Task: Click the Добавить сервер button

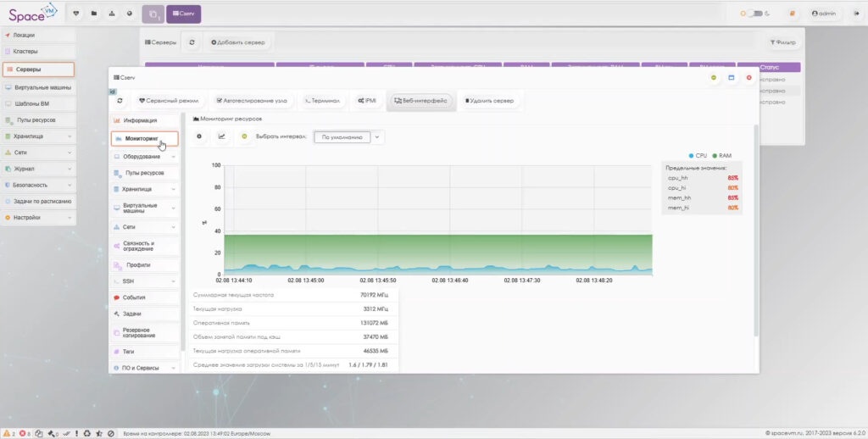Action: 238,42
